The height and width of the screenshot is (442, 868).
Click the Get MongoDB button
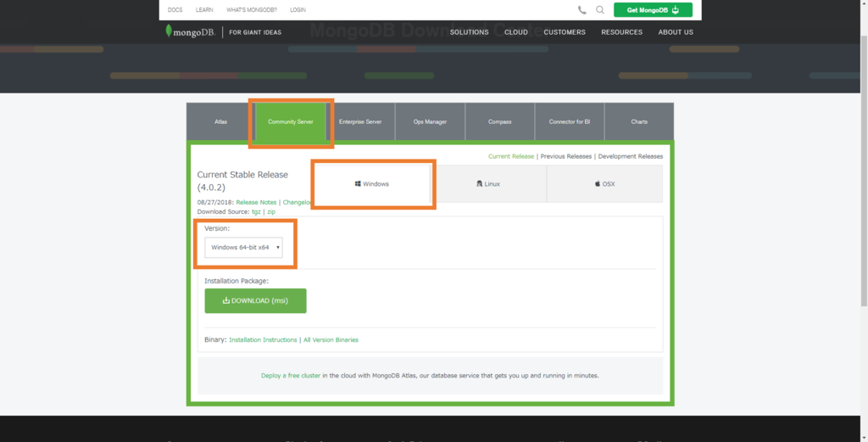[653, 10]
